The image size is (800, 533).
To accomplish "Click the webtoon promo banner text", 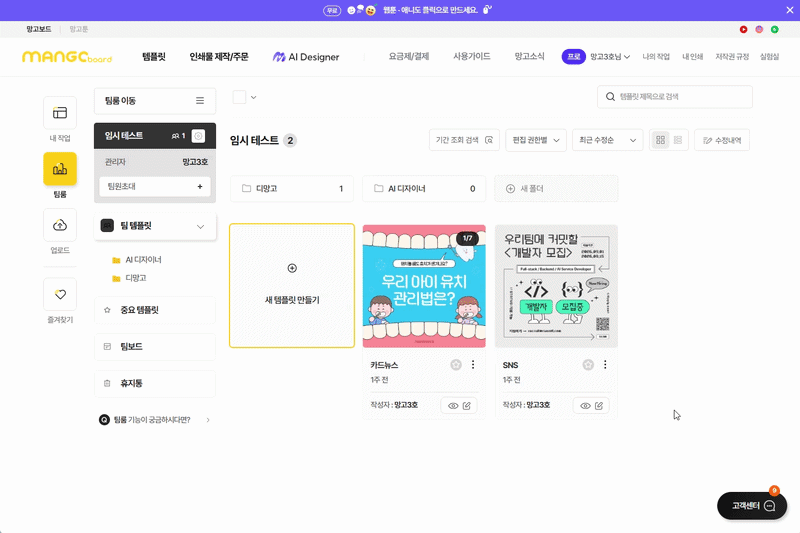I will click(431, 10).
